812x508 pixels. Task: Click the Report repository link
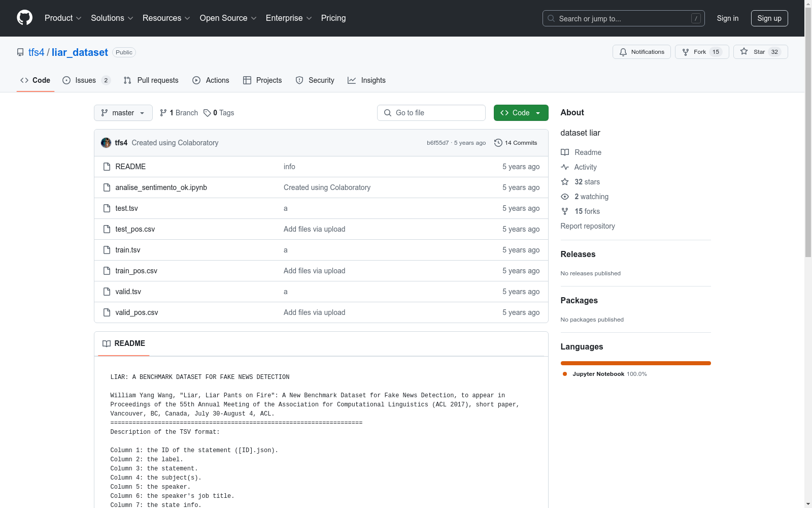[588, 226]
